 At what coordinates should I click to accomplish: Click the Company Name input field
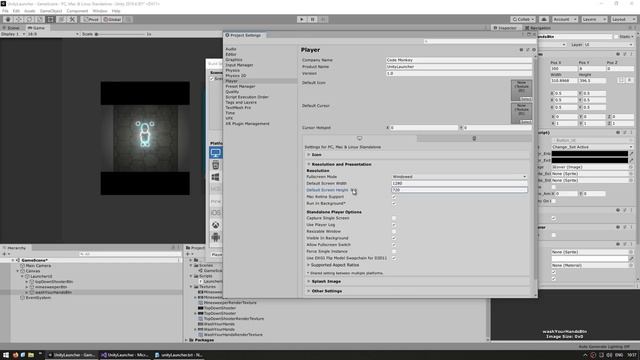(x=459, y=60)
